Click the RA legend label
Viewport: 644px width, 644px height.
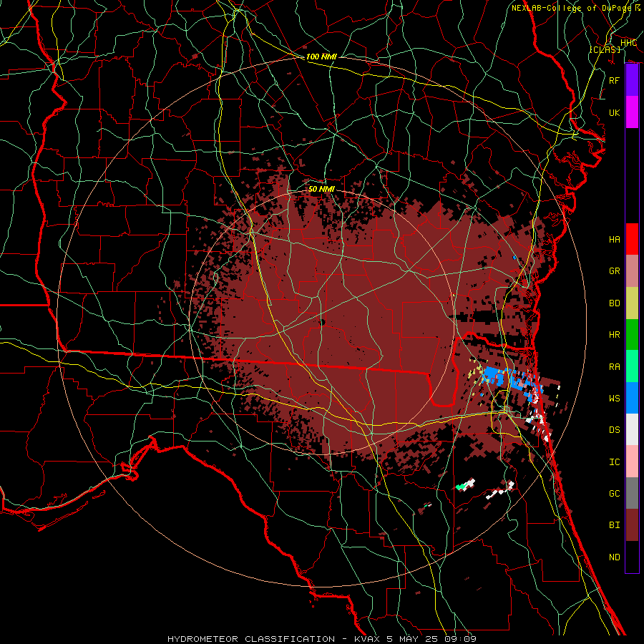(x=614, y=367)
